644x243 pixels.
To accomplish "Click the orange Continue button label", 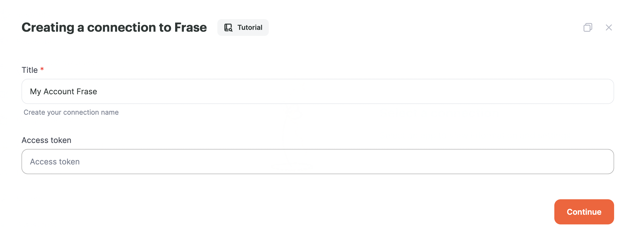I will pyautogui.click(x=584, y=212).
